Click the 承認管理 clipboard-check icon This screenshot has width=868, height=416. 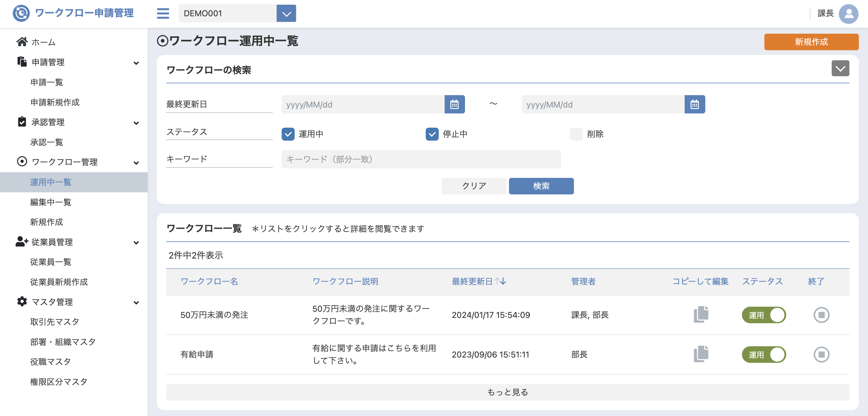point(22,122)
